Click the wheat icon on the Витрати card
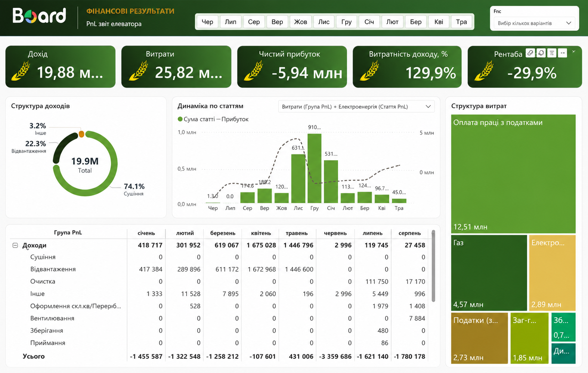 (138, 71)
